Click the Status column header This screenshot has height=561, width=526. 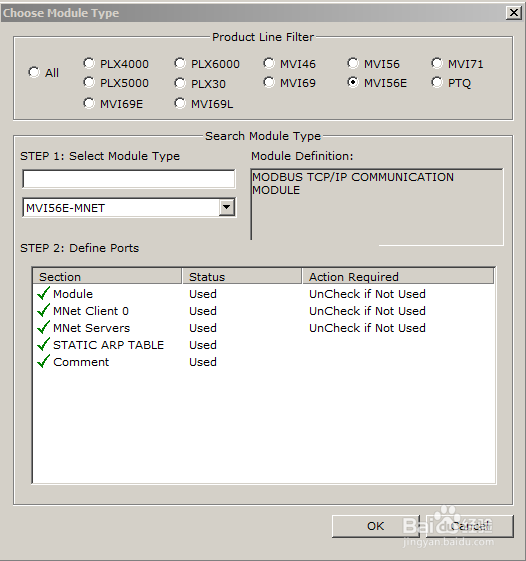pyautogui.click(x=242, y=277)
